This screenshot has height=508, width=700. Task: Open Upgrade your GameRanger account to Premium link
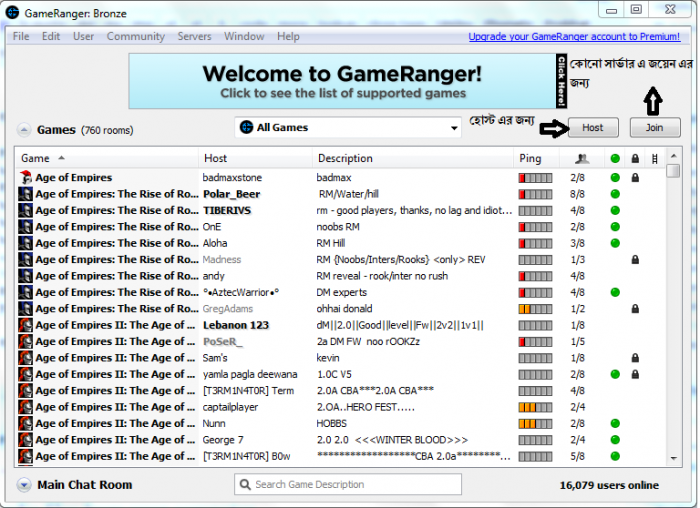tap(574, 37)
